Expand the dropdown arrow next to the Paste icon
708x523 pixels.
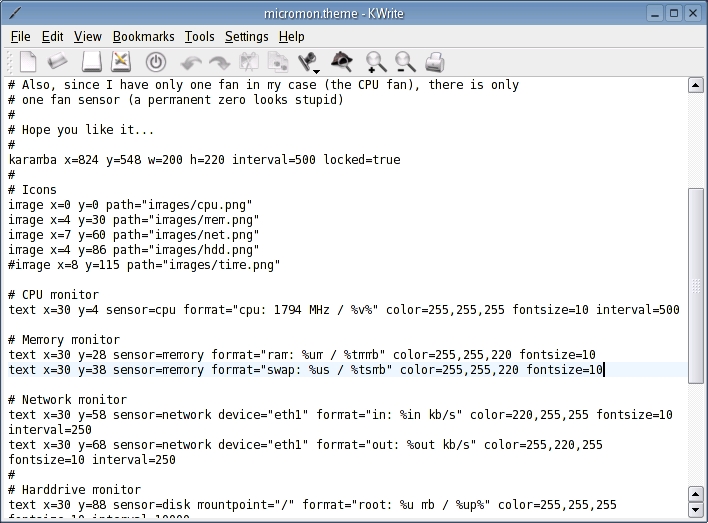click(317, 70)
